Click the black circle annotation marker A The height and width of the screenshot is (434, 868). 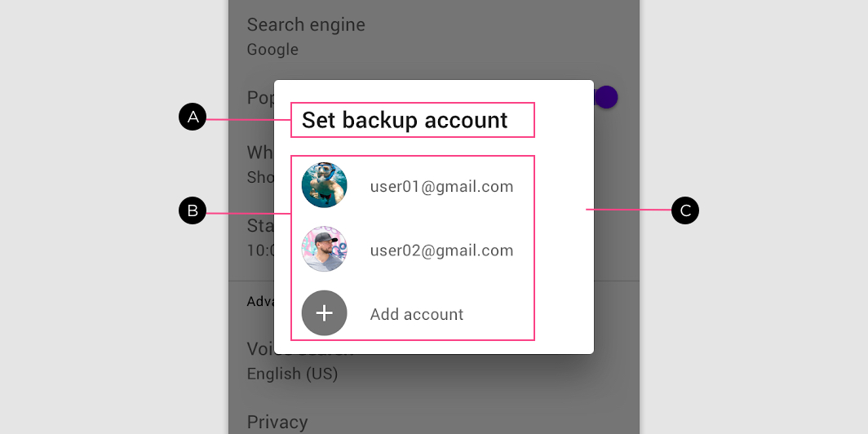(193, 117)
